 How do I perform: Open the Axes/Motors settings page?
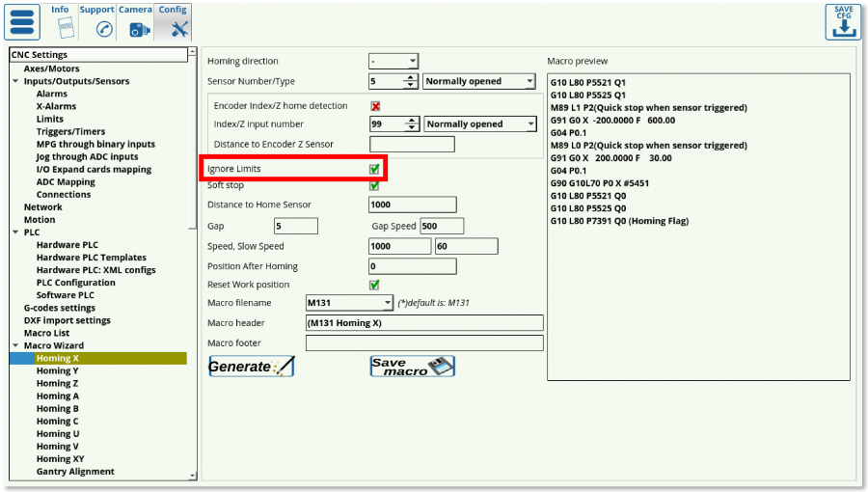coord(51,69)
